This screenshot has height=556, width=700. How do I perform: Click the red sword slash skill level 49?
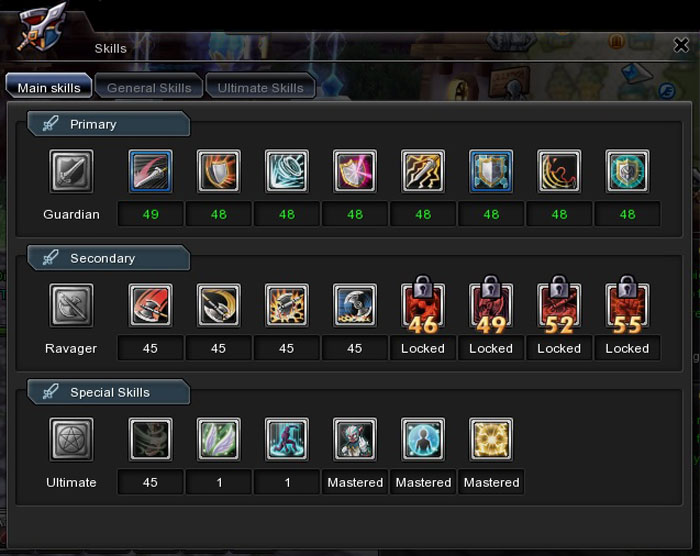(x=150, y=171)
